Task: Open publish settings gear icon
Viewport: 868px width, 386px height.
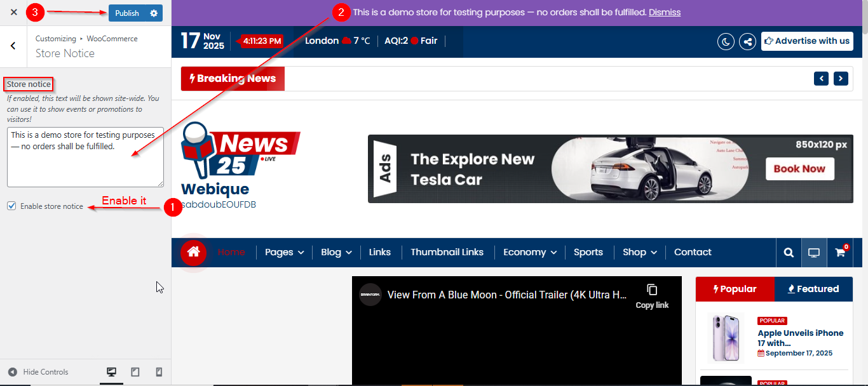Action: pyautogui.click(x=154, y=13)
